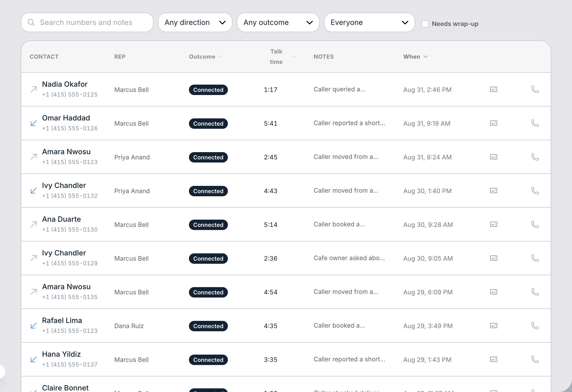Open ticket icon for Rafael Lima row
572x392 pixels.
click(493, 326)
